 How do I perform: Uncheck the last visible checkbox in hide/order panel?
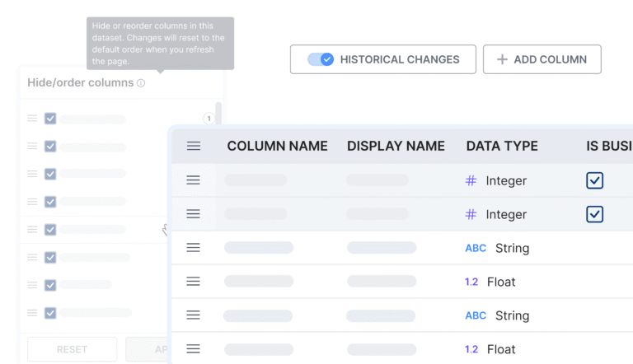50,313
